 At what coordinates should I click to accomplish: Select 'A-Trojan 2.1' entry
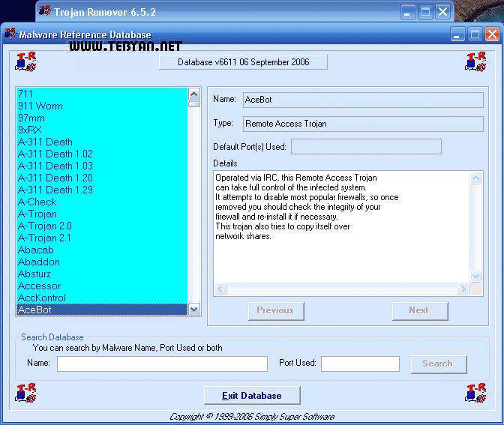[x=101, y=238]
